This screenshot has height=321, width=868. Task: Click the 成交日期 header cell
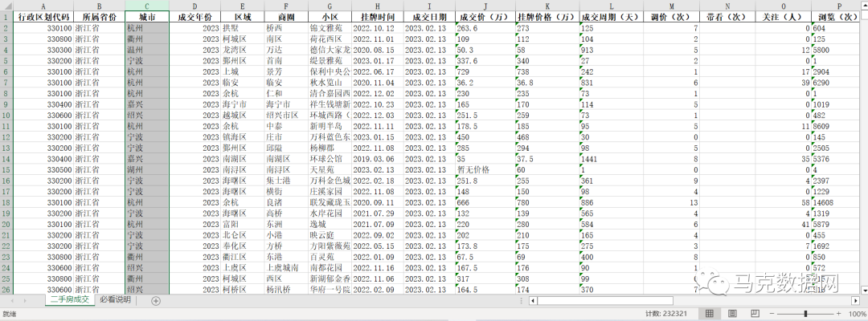[429, 17]
